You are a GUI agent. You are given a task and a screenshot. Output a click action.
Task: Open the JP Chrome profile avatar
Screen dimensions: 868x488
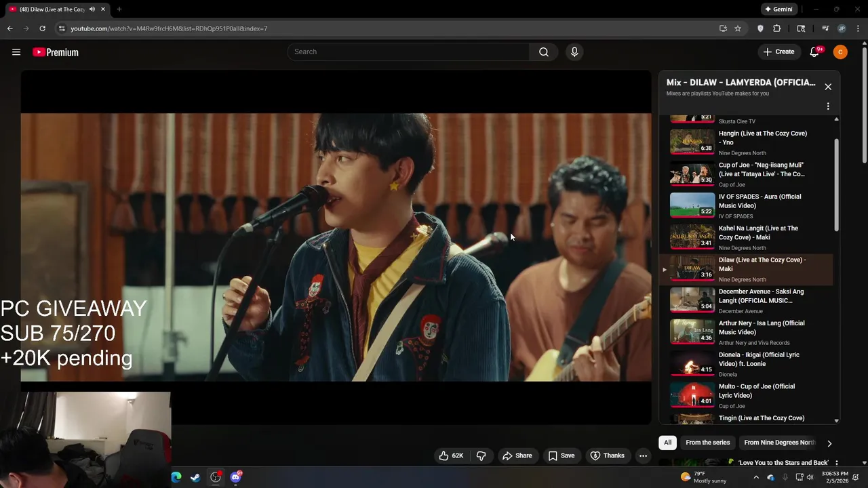click(842, 28)
